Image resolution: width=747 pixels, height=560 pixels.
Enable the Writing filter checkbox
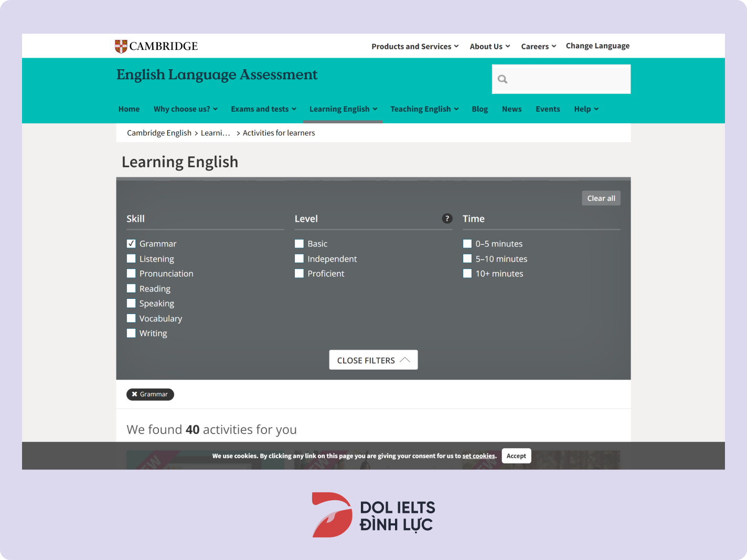pyautogui.click(x=131, y=333)
